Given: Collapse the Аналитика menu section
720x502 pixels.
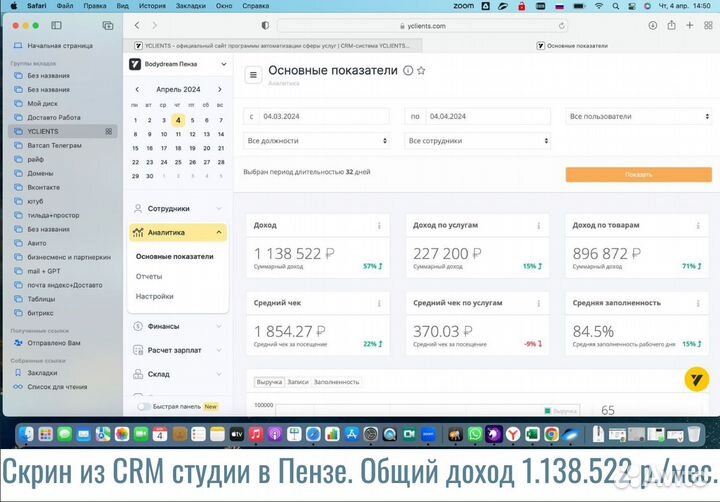Looking at the screenshot, I should (x=178, y=232).
